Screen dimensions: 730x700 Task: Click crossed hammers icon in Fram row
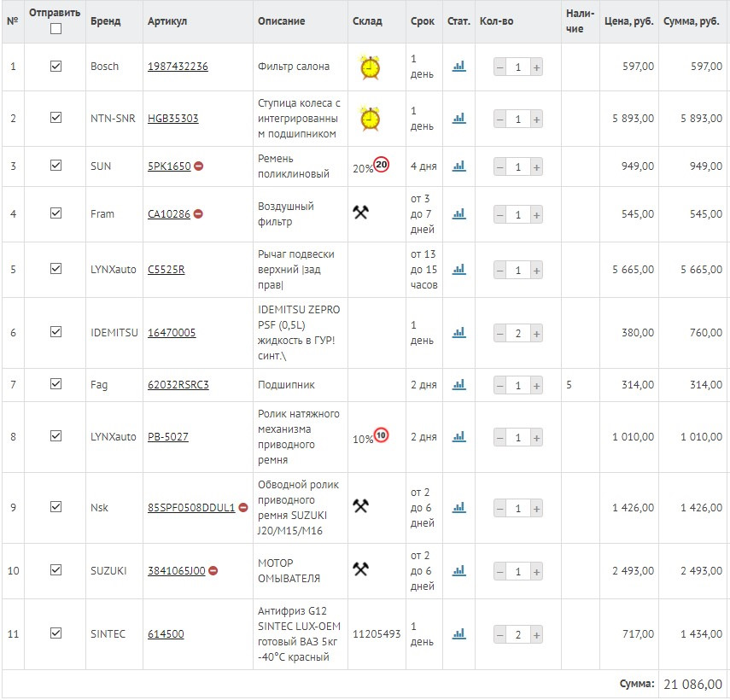[x=361, y=213]
